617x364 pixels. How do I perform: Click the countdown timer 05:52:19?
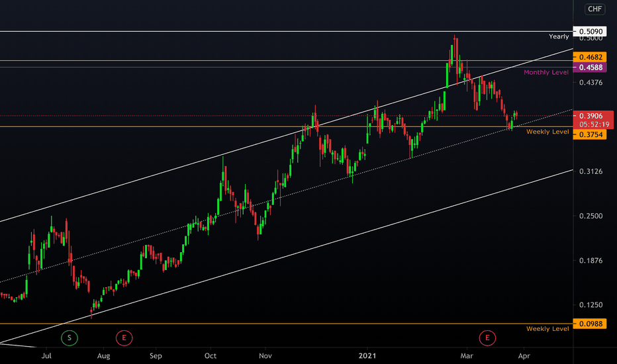pyautogui.click(x=594, y=124)
